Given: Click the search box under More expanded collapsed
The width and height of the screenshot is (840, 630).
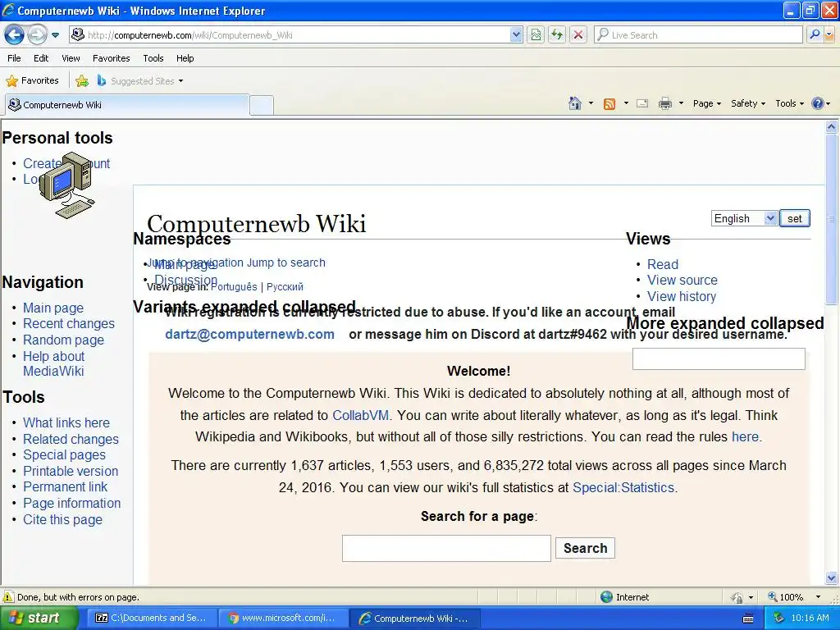Looking at the screenshot, I should [x=719, y=358].
